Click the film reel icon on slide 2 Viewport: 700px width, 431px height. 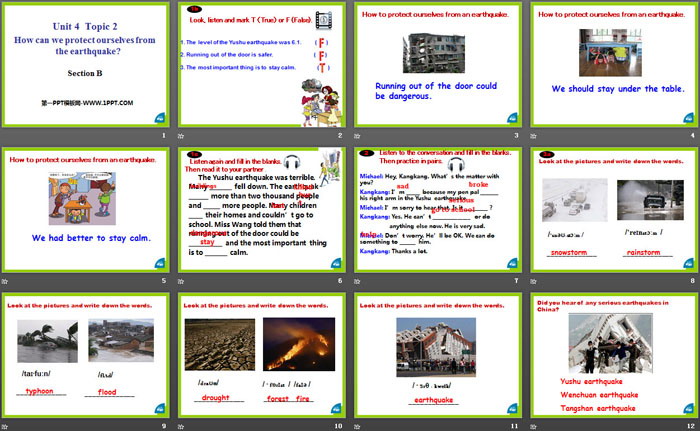pyautogui.click(x=324, y=20)
